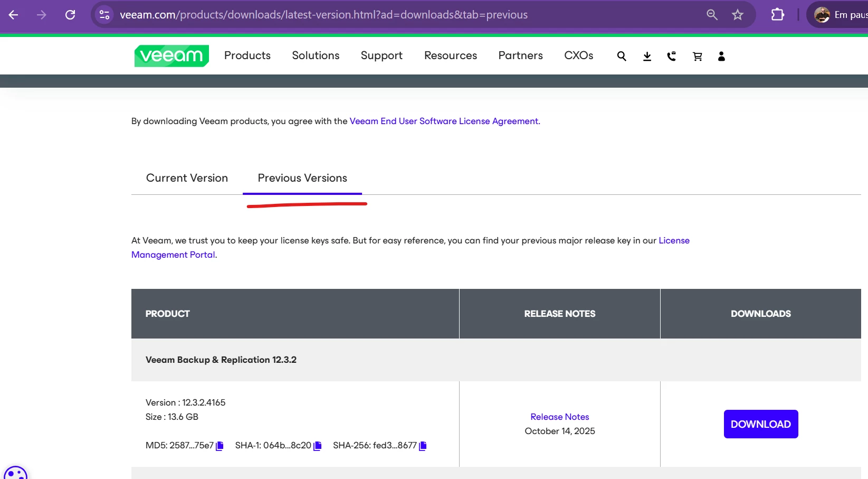Screen dimensions: 868x479
Task: Copy the MD5 hash value
Action: tap(220, 446)
